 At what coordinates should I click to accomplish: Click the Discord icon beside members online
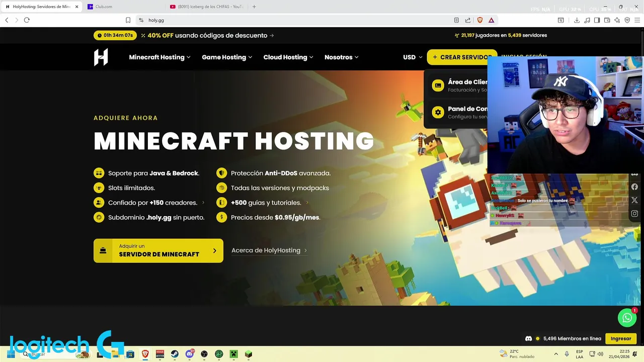pos(528,338)
